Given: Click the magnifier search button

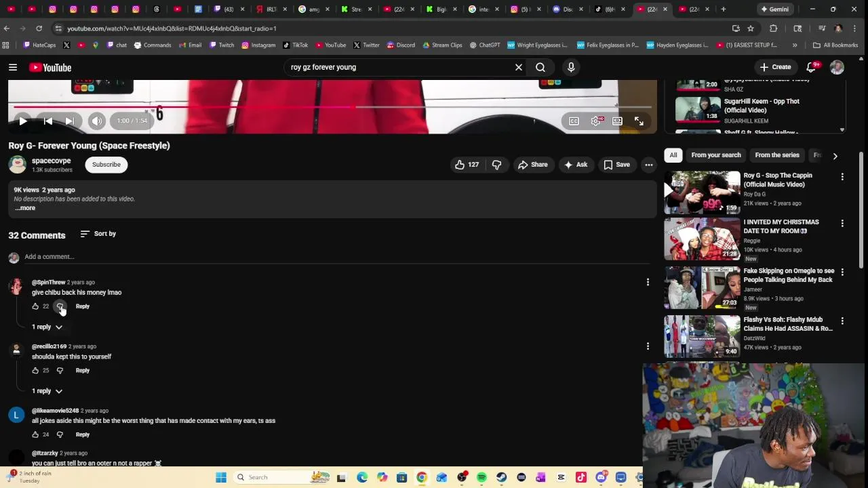Looking at the screenshot, I should [540, 67].
